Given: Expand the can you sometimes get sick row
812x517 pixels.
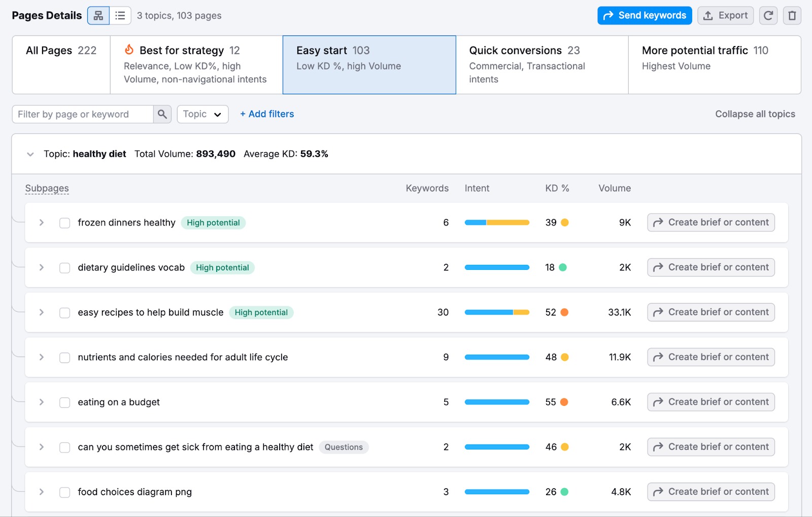Looking at the screenshot, I should (x=42, y=447).
